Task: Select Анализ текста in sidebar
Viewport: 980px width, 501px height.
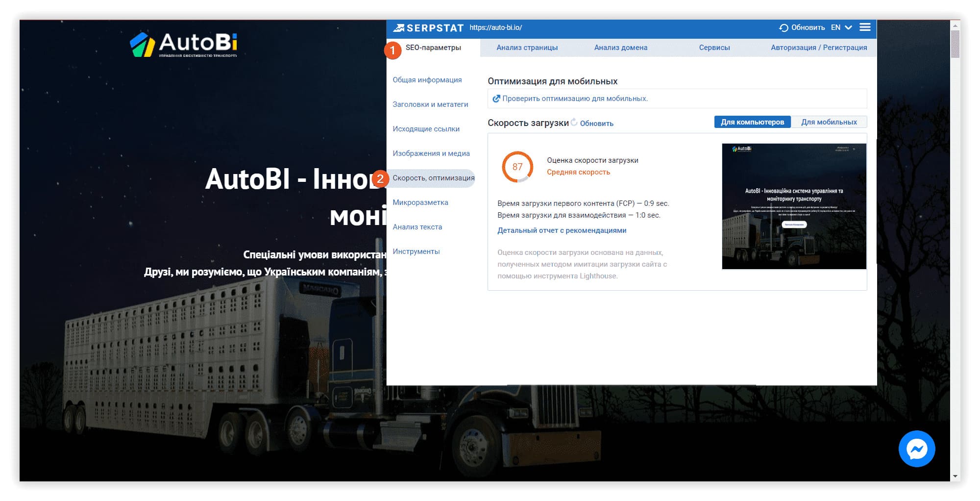Action: (x=417, y=227)
